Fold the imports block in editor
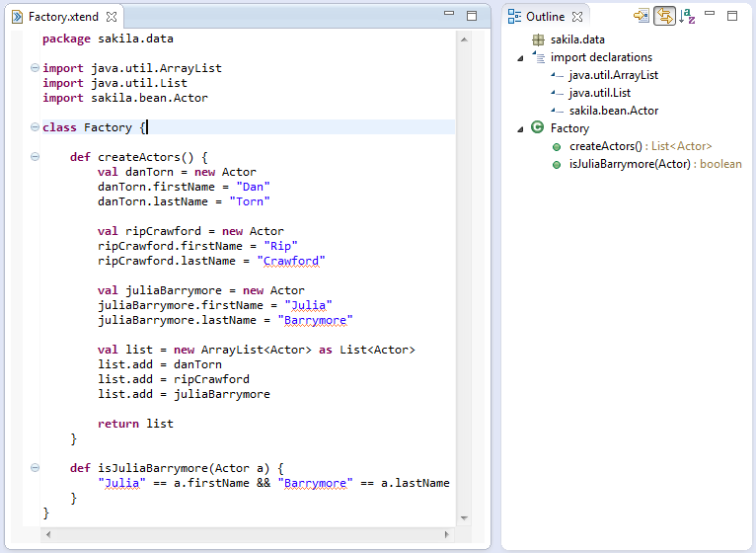 click(36, 68)
